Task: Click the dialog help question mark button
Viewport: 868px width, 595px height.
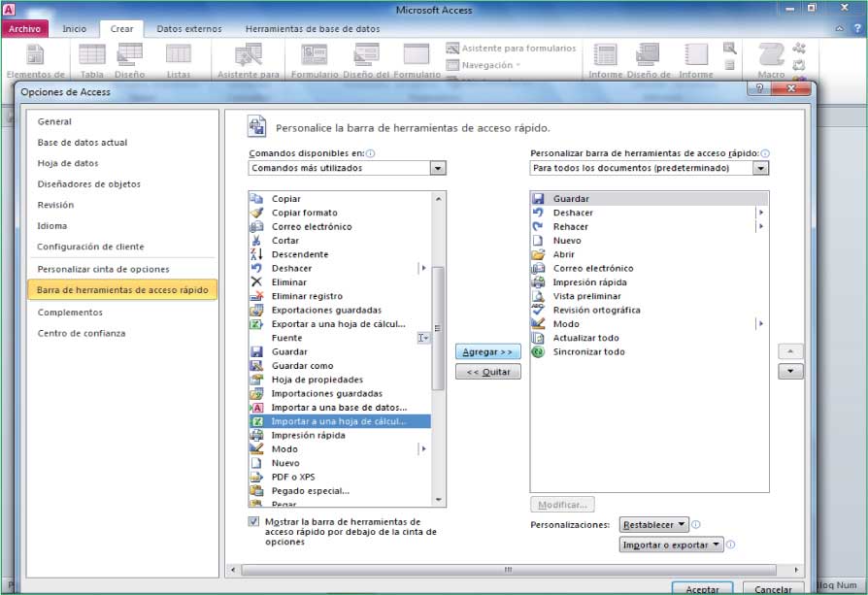Action: [x=759, y=88]
